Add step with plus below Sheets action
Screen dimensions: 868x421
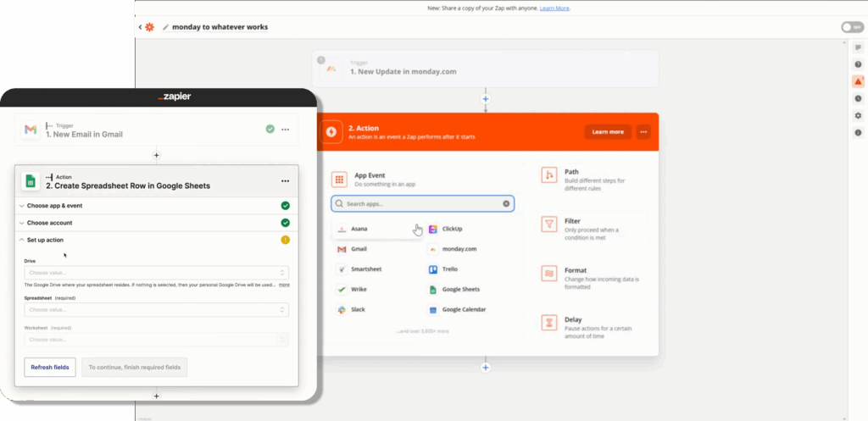coord(157,396)
